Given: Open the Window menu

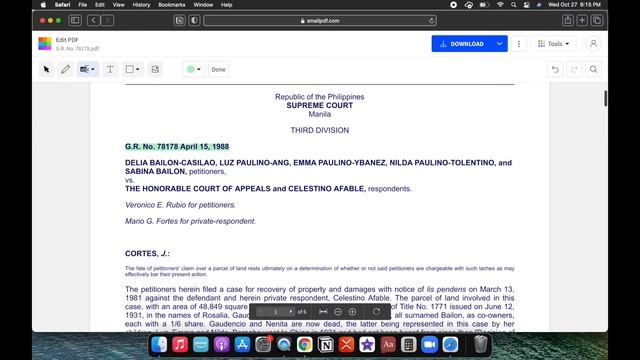Looking at the screenshot, I should [x=203, y=5].
